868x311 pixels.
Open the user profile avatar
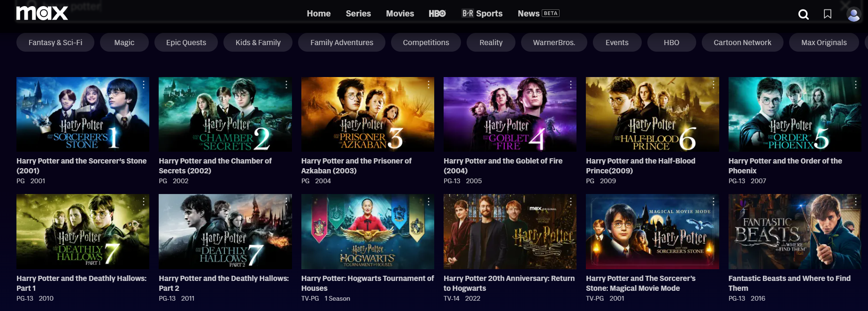coord(853,15)
